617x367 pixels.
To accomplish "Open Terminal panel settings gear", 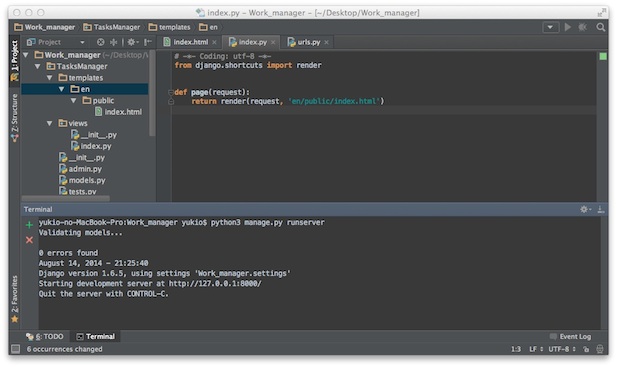I will click(585, 210).
